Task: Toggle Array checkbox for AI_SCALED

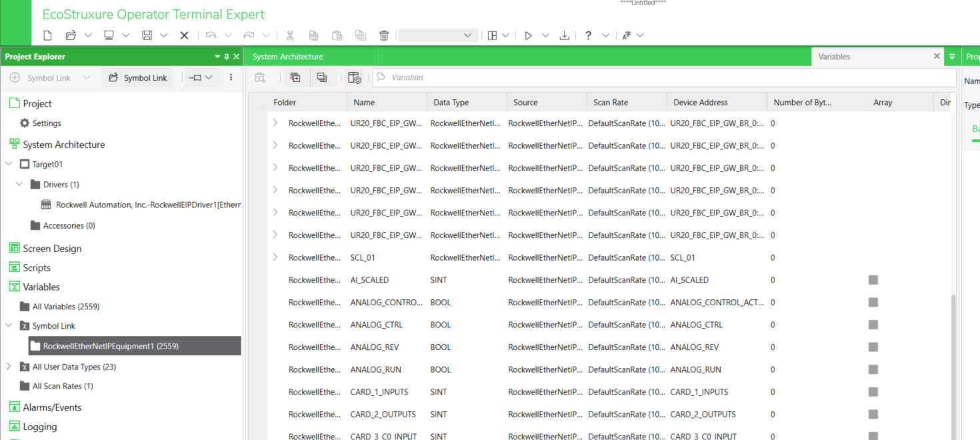Action: click(873, 280)
